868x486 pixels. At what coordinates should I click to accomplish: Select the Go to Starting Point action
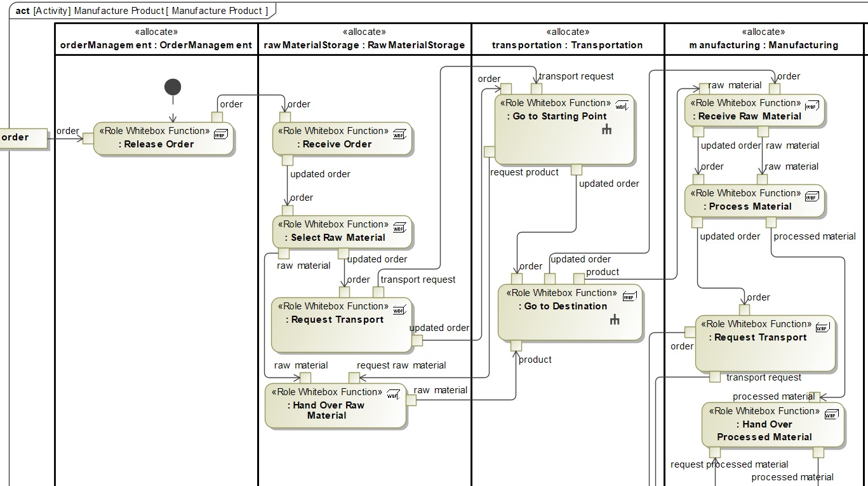[x=564, y=129]
